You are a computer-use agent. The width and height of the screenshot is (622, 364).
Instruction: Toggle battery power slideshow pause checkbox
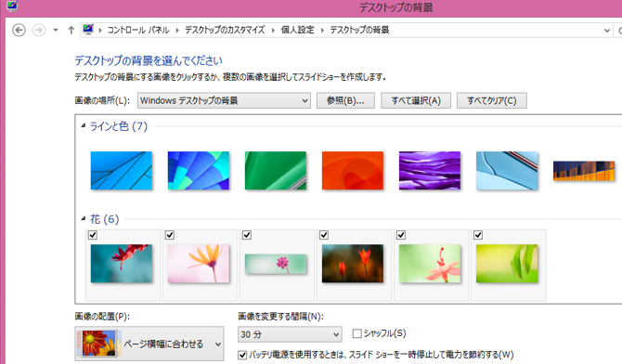pos(242,355)
